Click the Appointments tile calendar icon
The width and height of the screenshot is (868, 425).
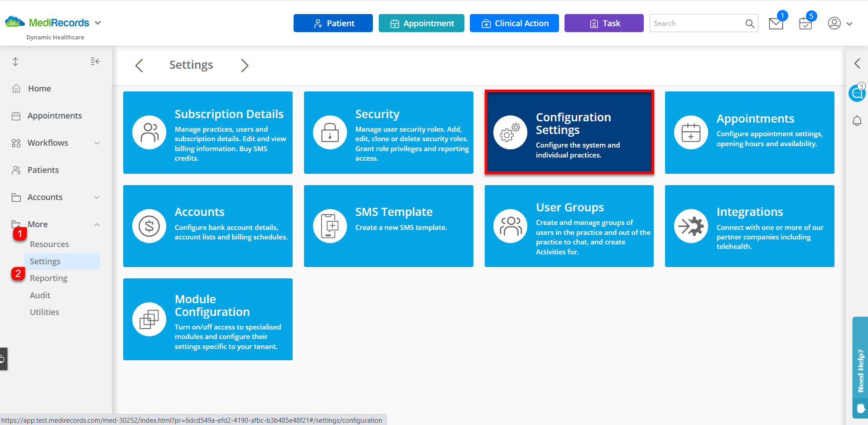(x=691, y=133)
